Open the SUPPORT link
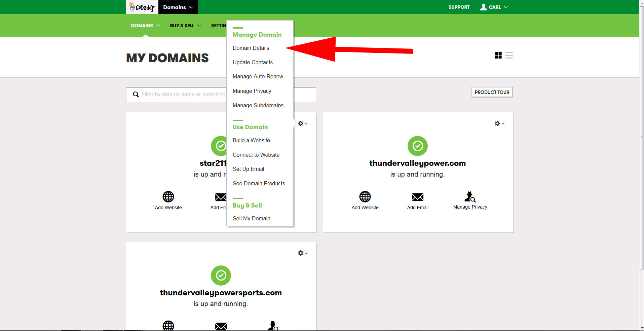Screen dimensions: 644x331 pyautogui.click(x=459, y=7)
